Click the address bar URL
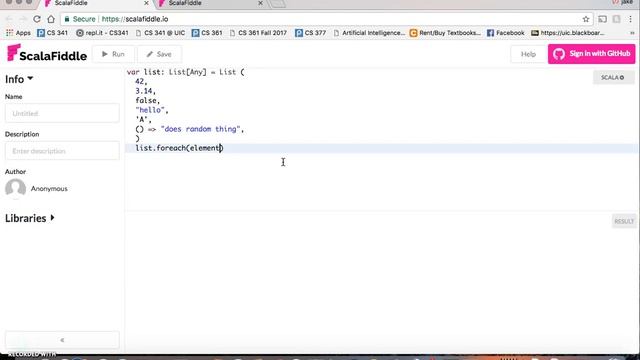Viewport: 640px width, 360px height. click(x=135, y=19)
